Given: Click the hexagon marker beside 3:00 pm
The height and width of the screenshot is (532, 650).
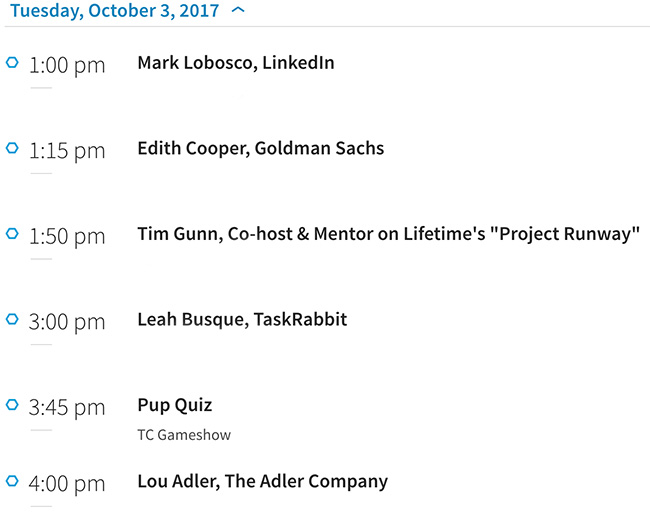Looking at the screenshot, I should [x=12, y=319].
